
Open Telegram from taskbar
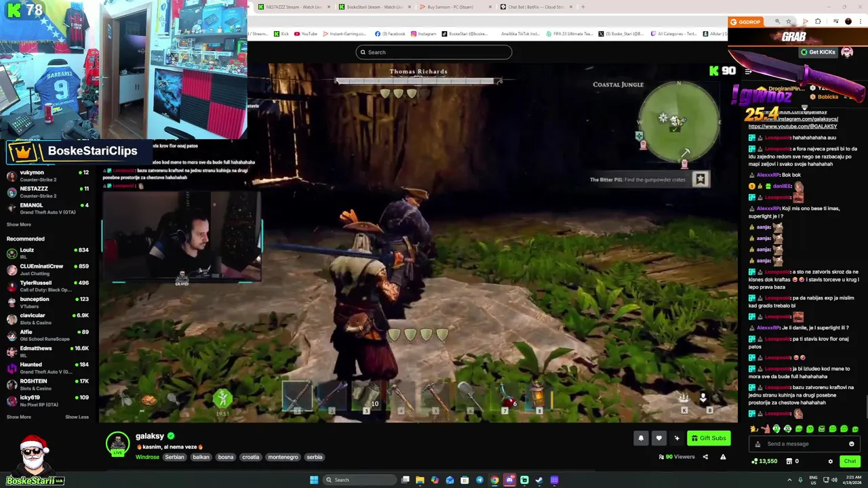click(x=479, y=480)
